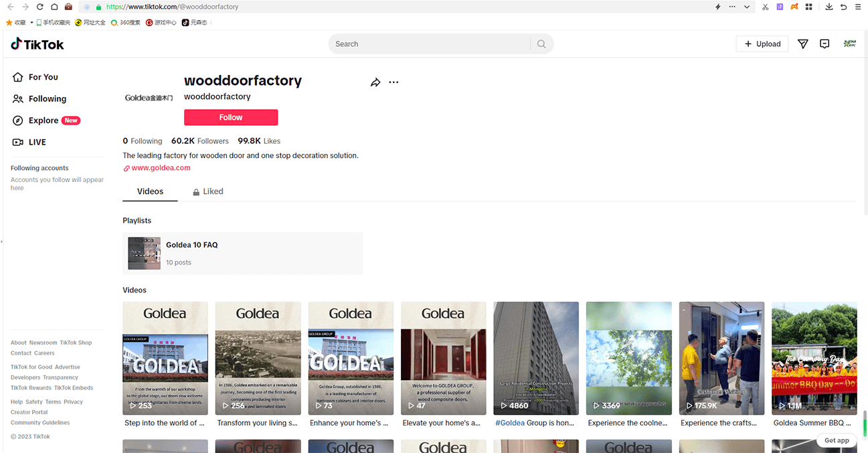
Task: Open the account avatar in header
Action: [850, 44]
